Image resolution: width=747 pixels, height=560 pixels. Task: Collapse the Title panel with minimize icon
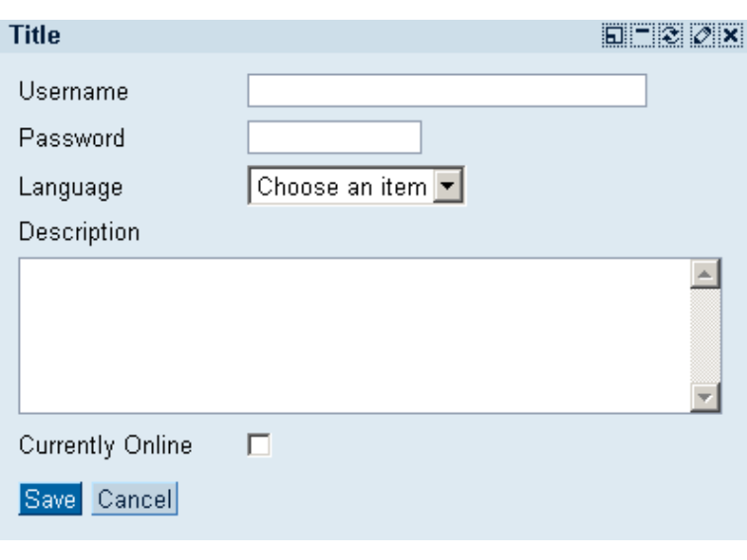tap(642, 38)
